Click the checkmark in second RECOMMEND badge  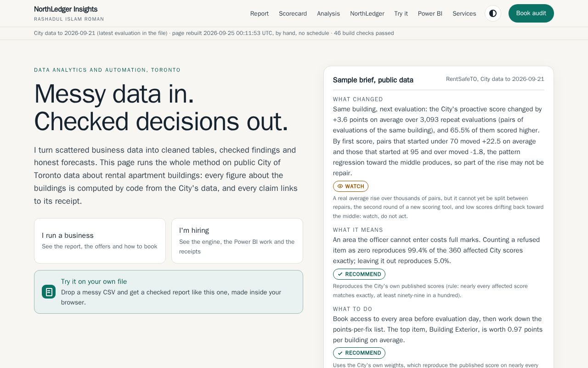click(340, 353)
